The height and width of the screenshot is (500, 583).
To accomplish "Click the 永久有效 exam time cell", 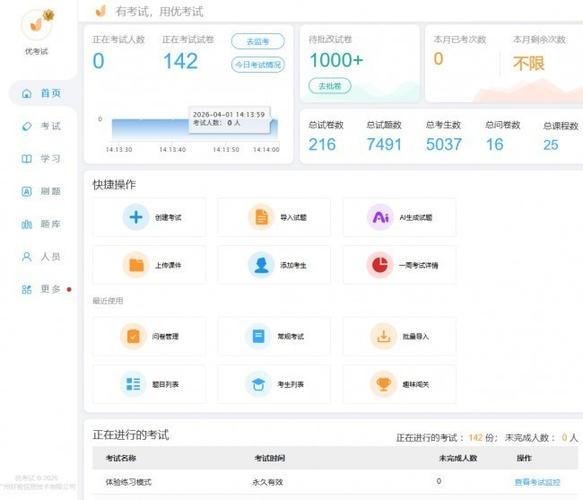I will (x=268, y=482).
